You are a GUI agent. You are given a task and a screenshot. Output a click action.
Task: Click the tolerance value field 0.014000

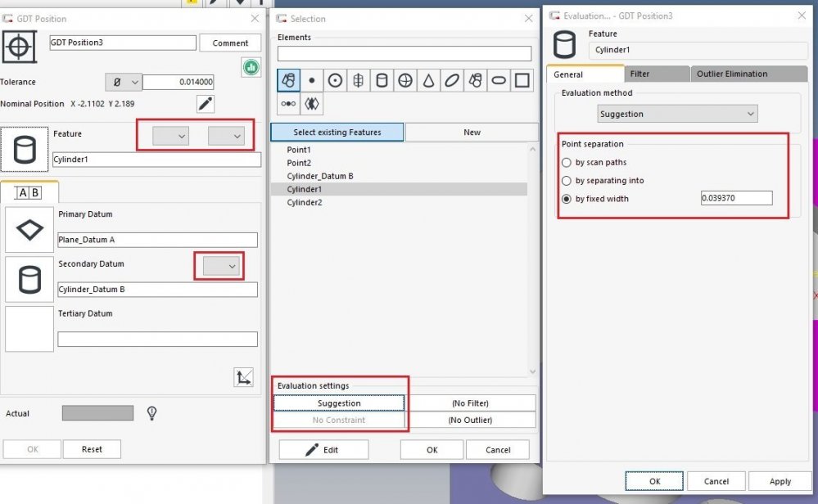pyautogui.click(x=179, y=83)
